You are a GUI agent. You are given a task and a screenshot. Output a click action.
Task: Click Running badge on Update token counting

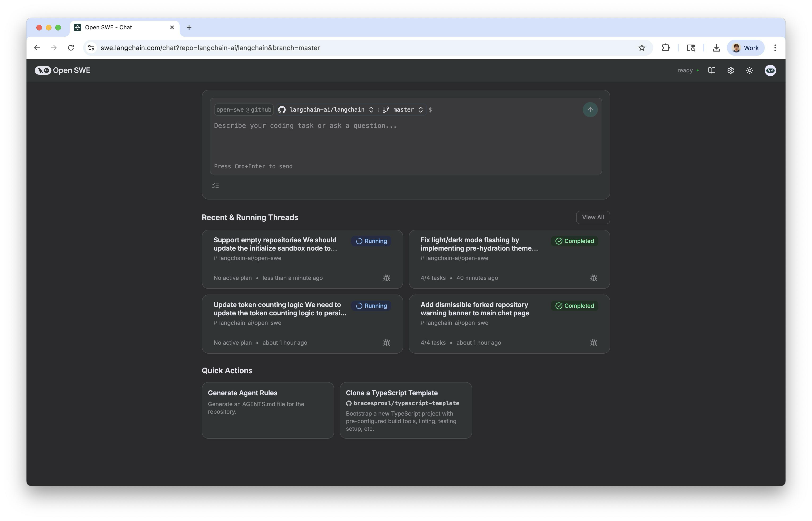pyautogui.click(x=371, y=306)
